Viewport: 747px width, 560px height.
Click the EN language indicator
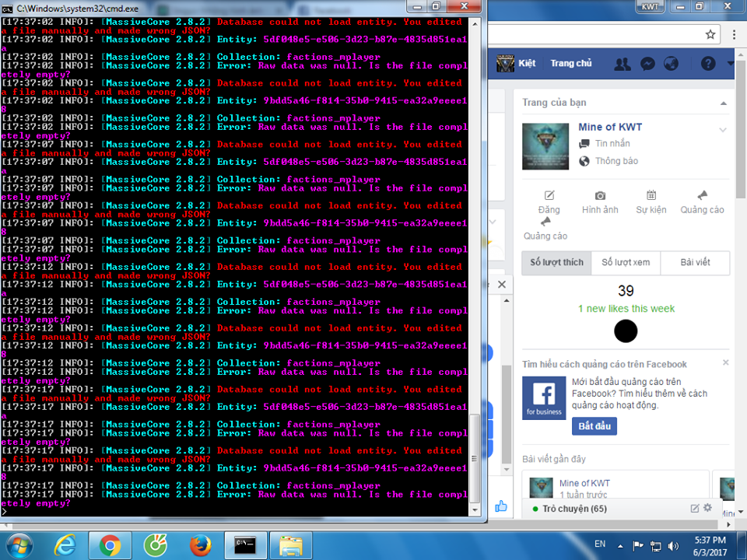pyautogui.click(x=600, y=544)
